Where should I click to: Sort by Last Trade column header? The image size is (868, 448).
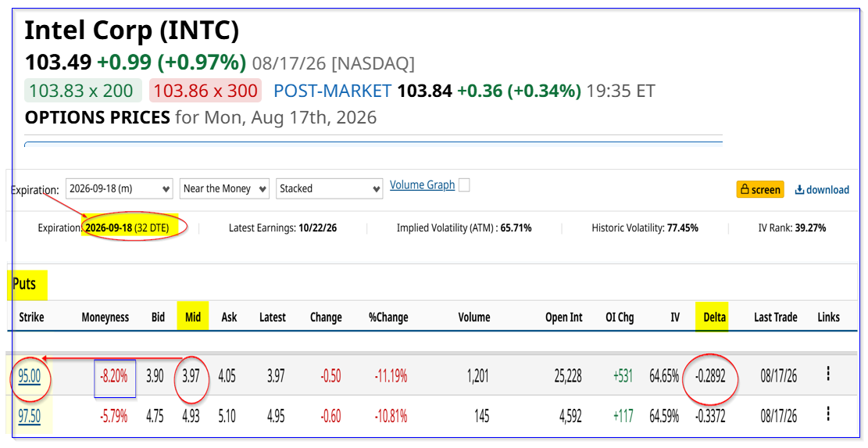776,317
